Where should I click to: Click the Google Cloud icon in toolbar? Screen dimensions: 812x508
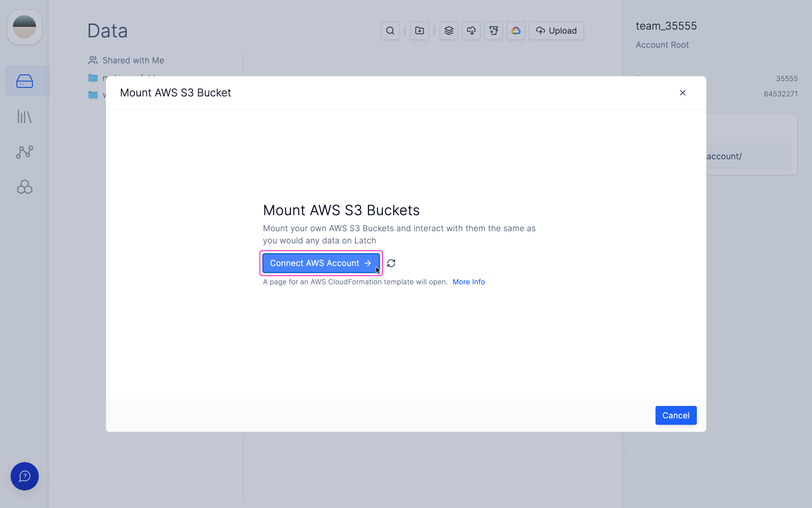516,31
